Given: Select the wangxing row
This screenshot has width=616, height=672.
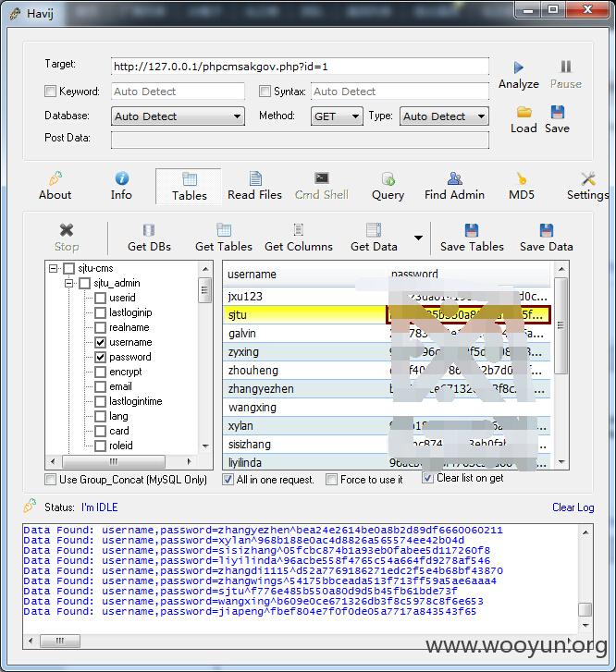Looking at the screenshot, I should click(387, 407).
